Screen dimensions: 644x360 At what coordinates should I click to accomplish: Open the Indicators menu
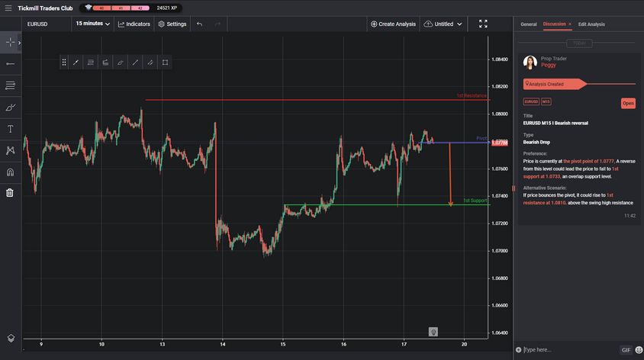coord(134,24)
